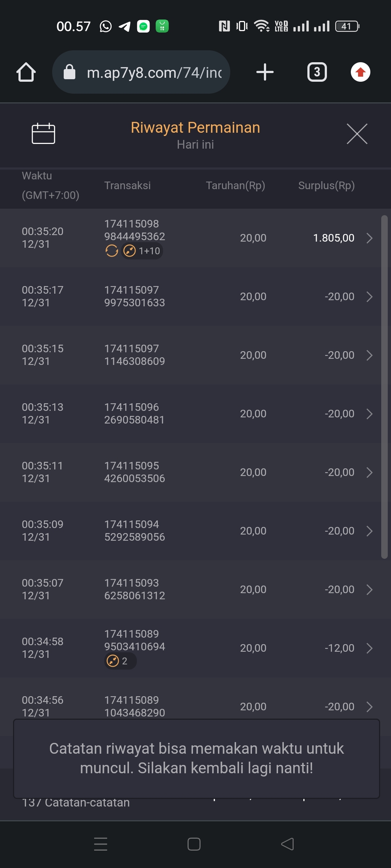The width and height of the screenshot is (391, 868).
Task: Expand the 00:35:17 transaction details
Action: (369, 297)
